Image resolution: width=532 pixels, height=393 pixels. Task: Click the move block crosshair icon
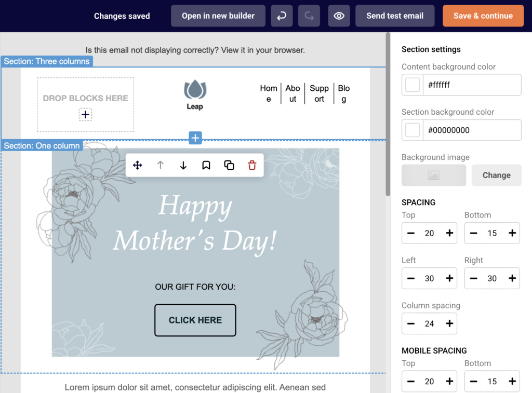(137, 165)
